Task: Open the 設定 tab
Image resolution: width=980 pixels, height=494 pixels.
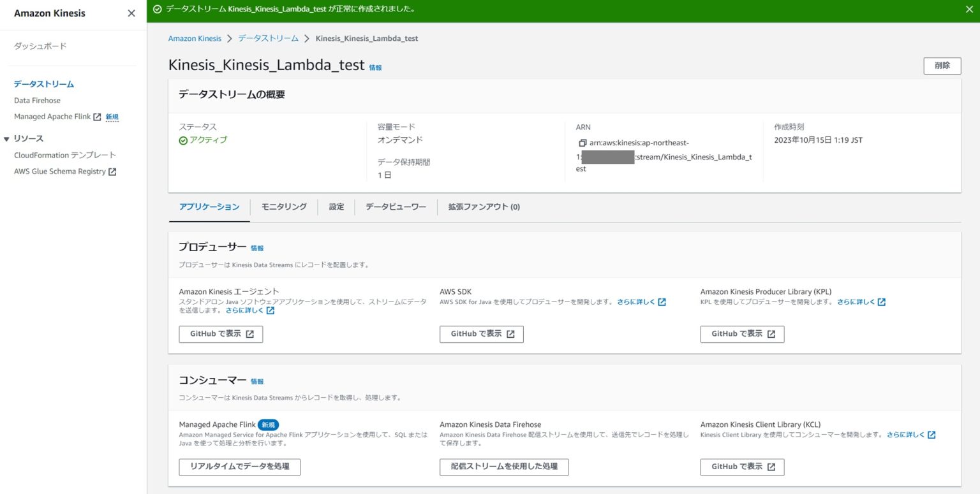Action: [x=336, y=207]
